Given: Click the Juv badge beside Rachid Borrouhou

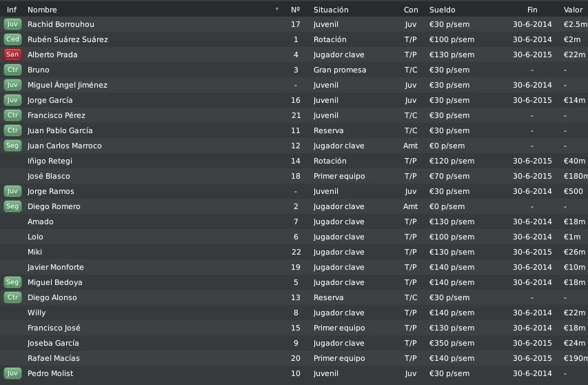Looking at the screenshot, I should point(12,24).
